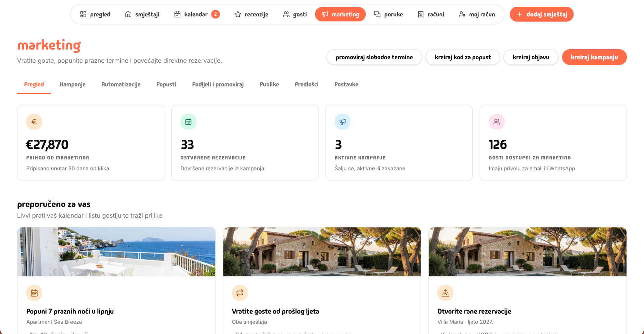
Task: Click the kalendar notification badge showing 2
Action: tap(216, 14)
